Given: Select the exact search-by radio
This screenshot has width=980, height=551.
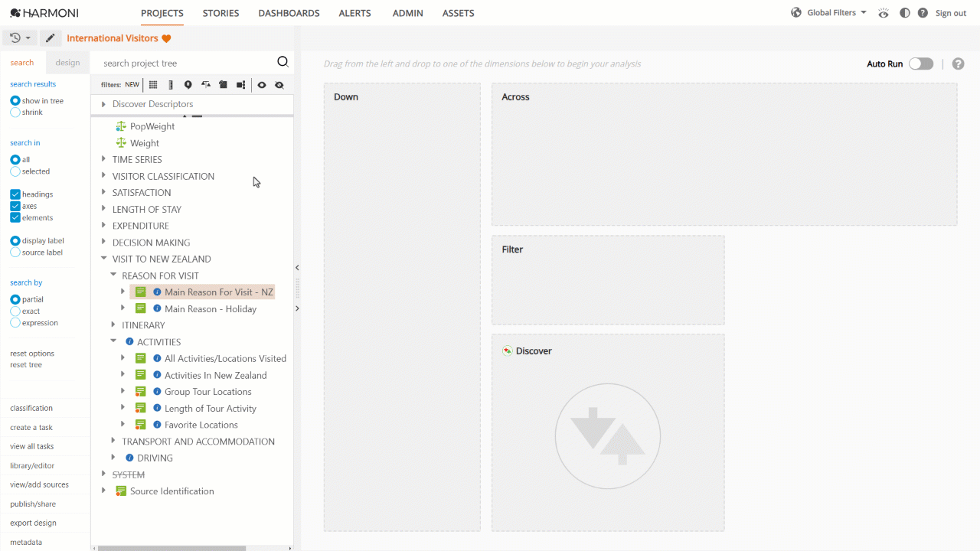Looking at the screenshot, I should point(15,311).
